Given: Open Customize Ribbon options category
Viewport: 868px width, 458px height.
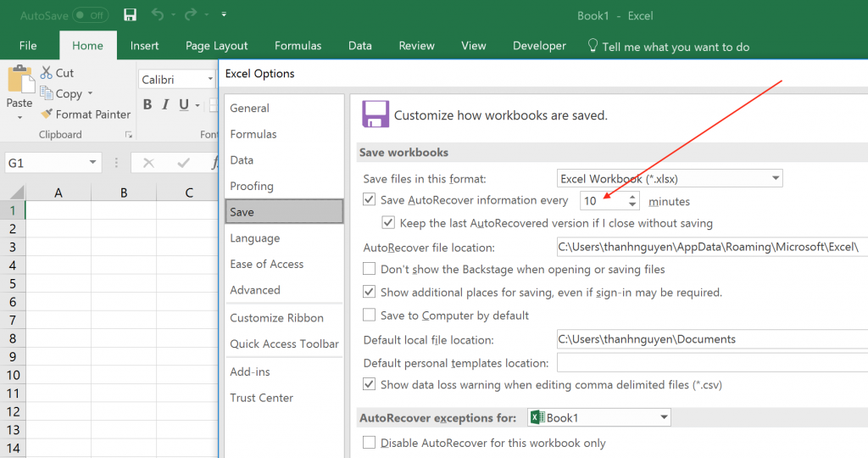Looking at the screenshot, I should pyautogui.click(x=284, y=318).
